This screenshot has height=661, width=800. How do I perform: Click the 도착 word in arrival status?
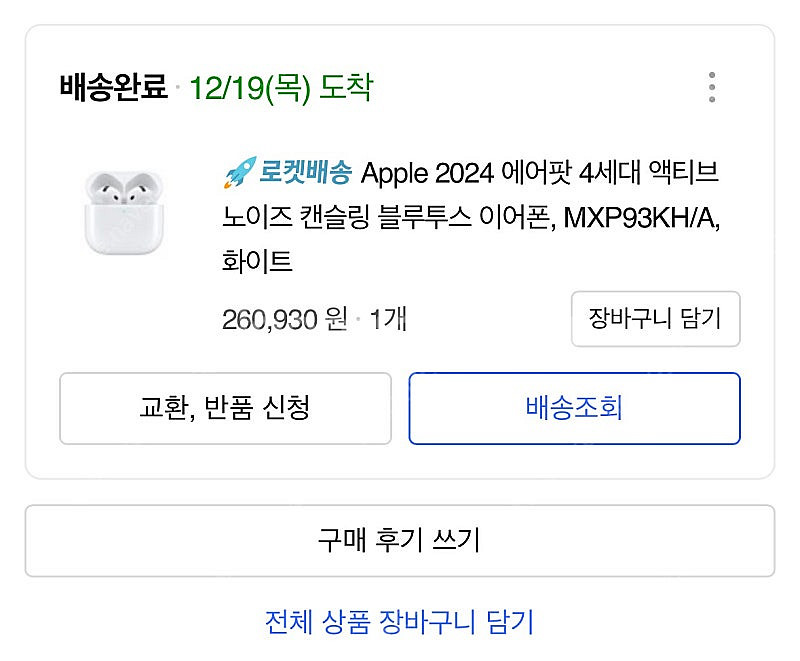(x=346, y=87)
